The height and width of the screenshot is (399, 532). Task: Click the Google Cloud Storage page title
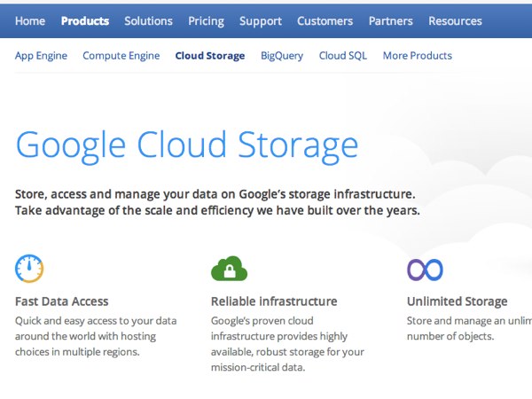pos(187,146)
